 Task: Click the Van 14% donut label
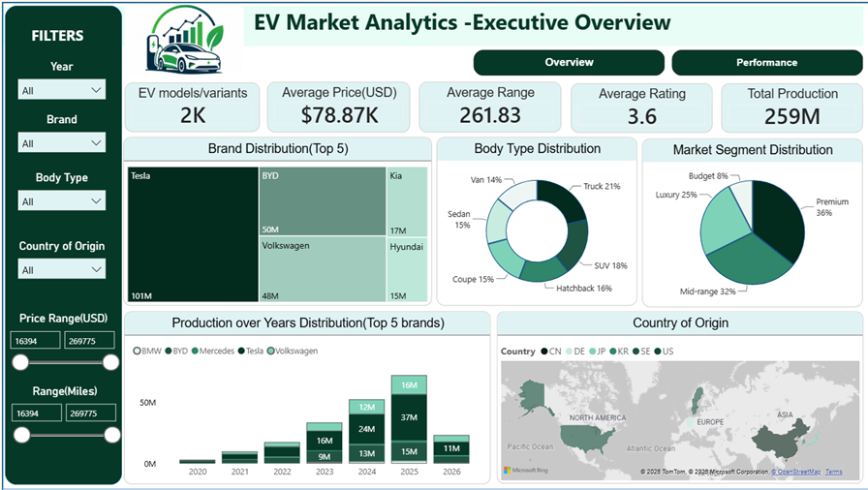click(486, 180)
